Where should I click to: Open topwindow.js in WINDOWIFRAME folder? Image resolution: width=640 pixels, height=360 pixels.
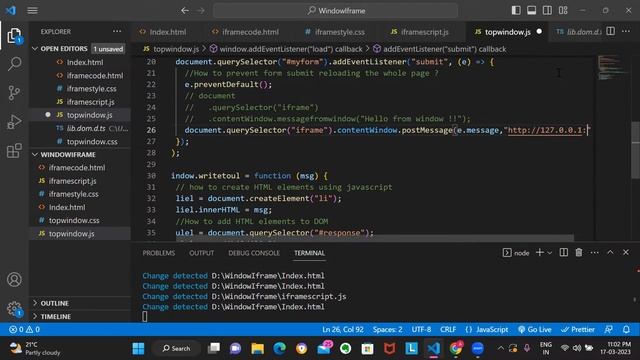point(80,233)
